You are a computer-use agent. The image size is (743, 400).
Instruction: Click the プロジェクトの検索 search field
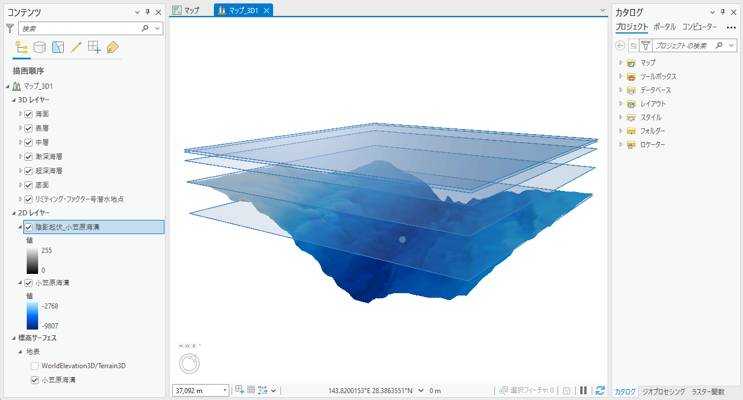point(683,45)
